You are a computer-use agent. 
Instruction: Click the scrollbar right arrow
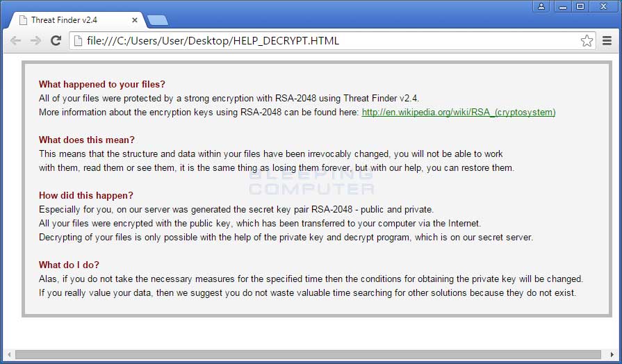point(612,354)
